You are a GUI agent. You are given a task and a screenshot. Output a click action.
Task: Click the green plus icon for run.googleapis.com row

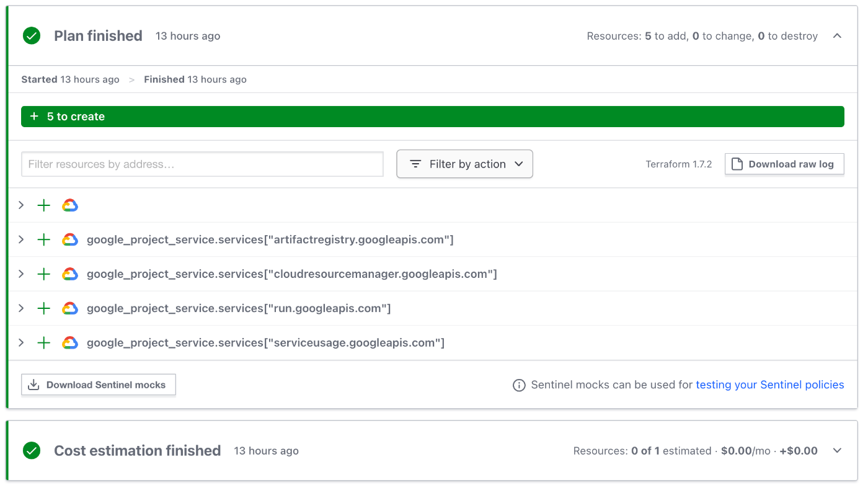(43, 308)
